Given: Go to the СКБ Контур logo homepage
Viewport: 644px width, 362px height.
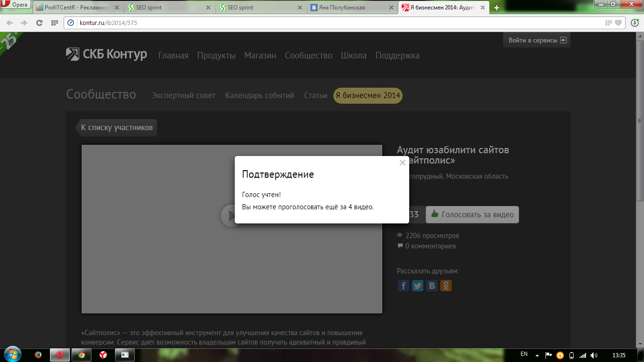Looking at the screenshot, I should 107,55.
